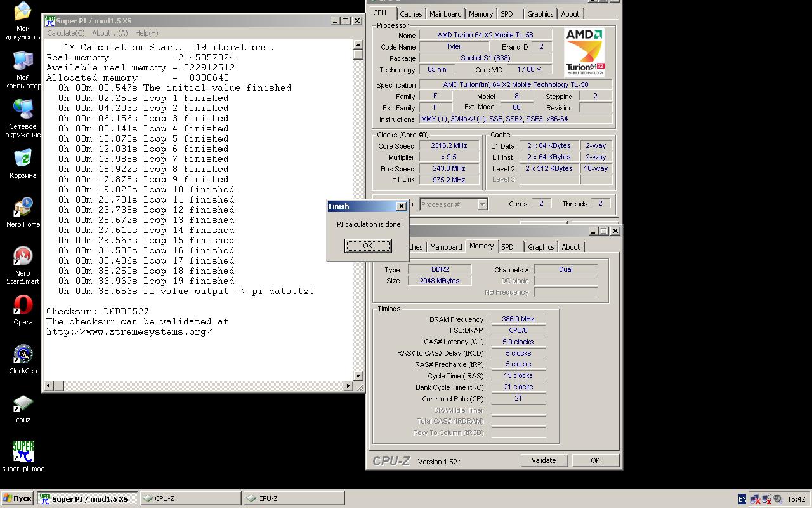This screenshot has height=508, width=812.
Task: Click the Super PI vertical scrollbar down arrow
Action: pos(358,376)
